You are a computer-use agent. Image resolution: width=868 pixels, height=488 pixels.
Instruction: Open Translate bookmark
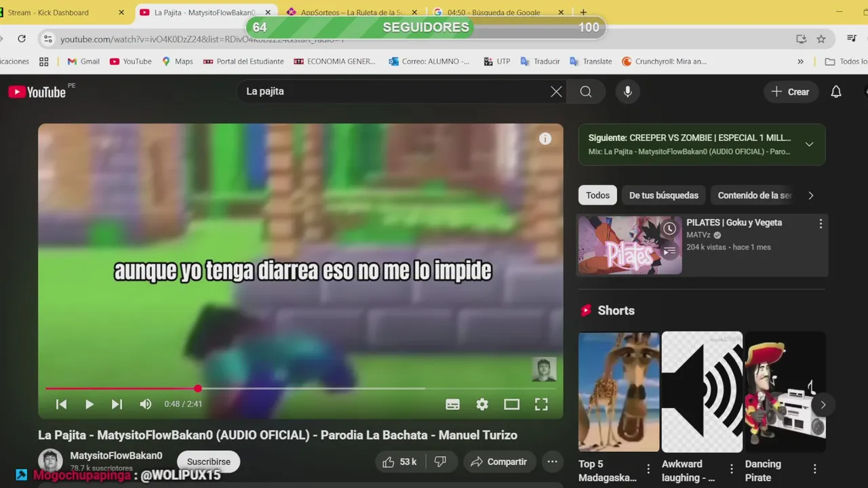591,61
